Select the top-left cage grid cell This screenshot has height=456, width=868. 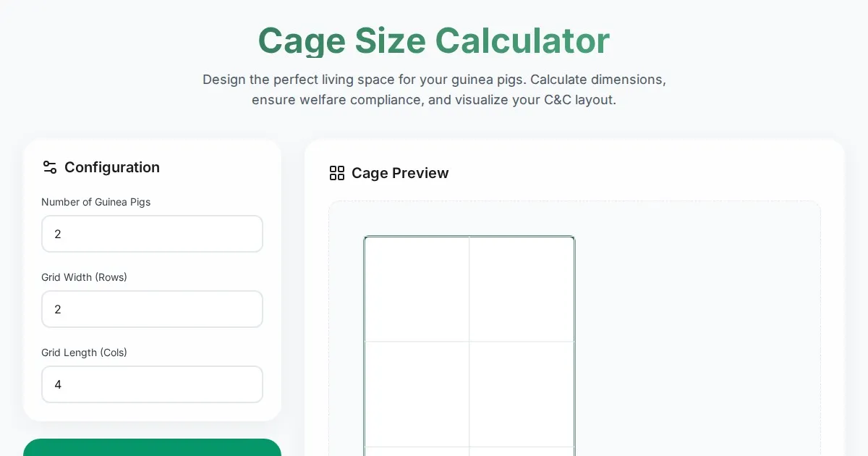(x=417, y=289)
